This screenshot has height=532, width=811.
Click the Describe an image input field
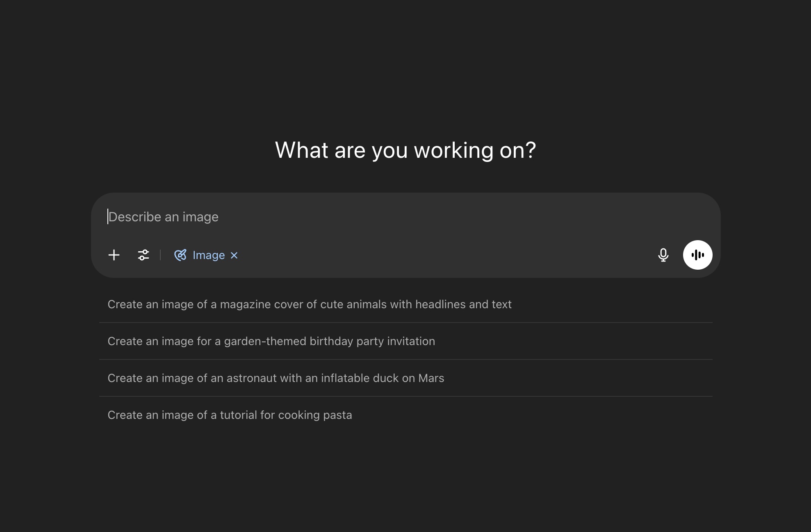[287, 216]
